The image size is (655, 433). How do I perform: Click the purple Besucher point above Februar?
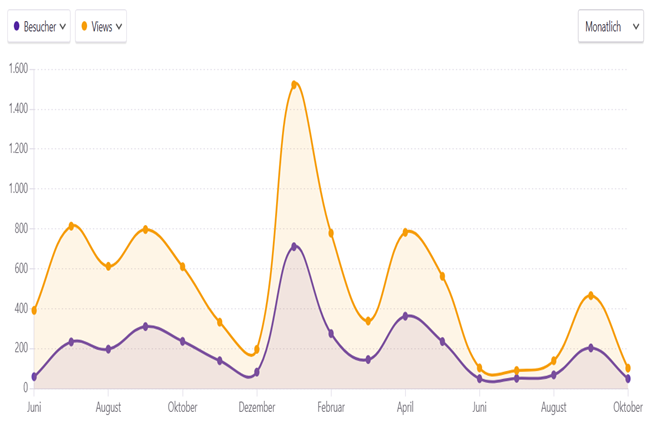point(331,334)
